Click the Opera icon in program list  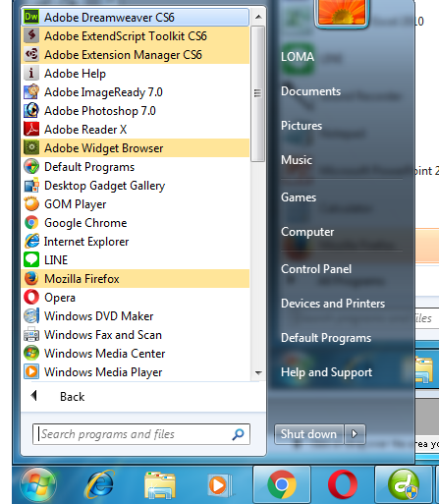pos(31,297)
